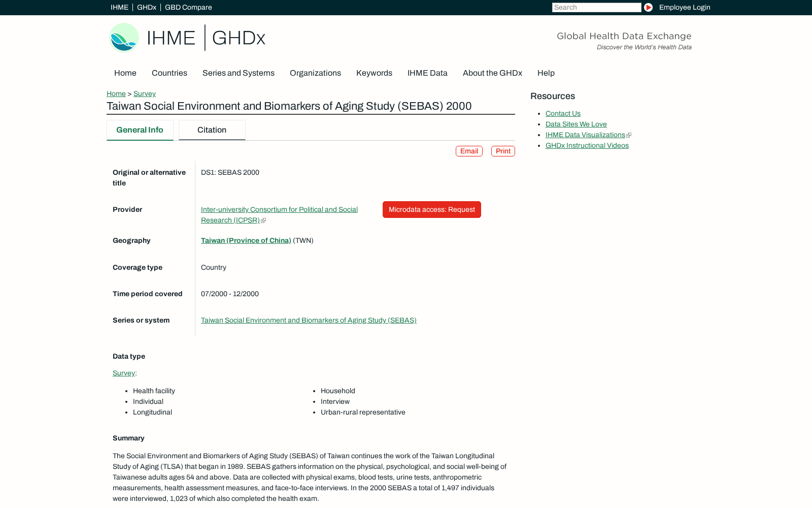Click Survey link under Data type

(x=124, y=373)
